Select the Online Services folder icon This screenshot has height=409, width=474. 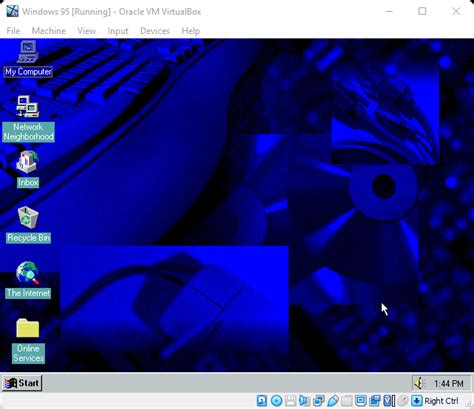pos(28,328)
